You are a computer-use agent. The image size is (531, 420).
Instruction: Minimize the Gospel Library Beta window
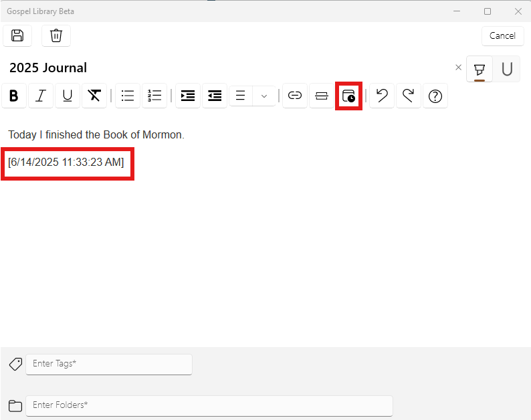[457, 11]
